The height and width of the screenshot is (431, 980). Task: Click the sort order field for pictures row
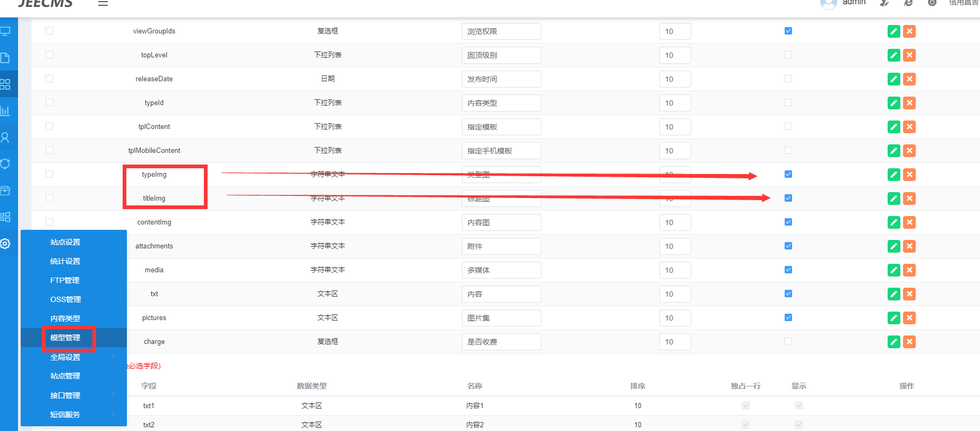click(675, 318)
